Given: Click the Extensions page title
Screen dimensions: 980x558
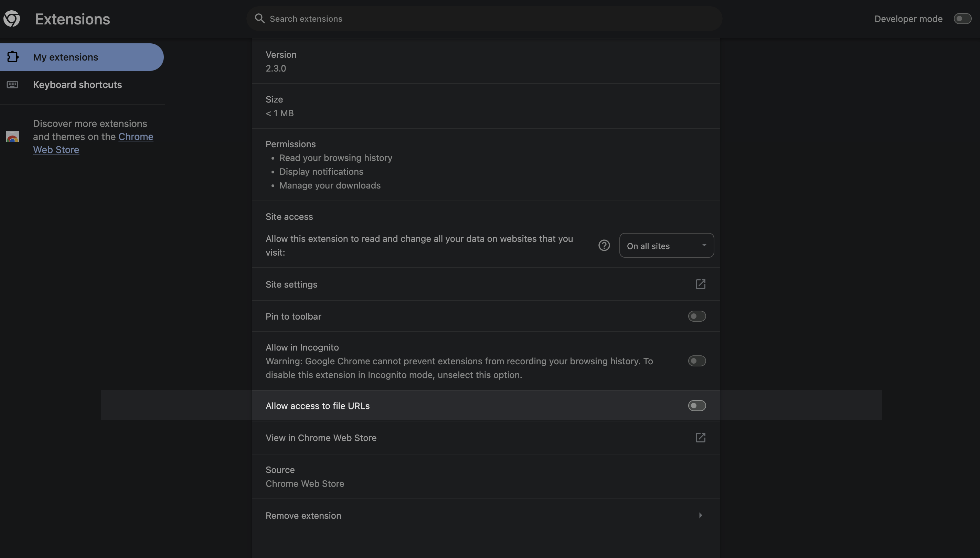Looking at the screenshot, I should [x=73, y=19].
